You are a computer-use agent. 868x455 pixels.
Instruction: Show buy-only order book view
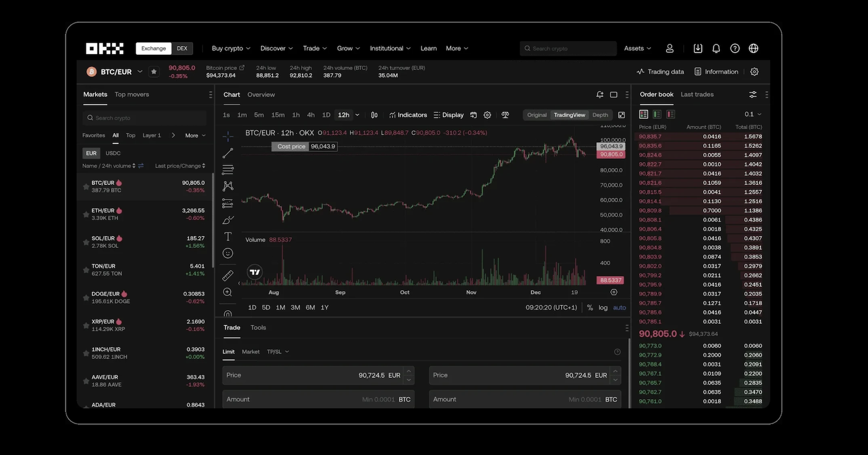click(657, 114)
